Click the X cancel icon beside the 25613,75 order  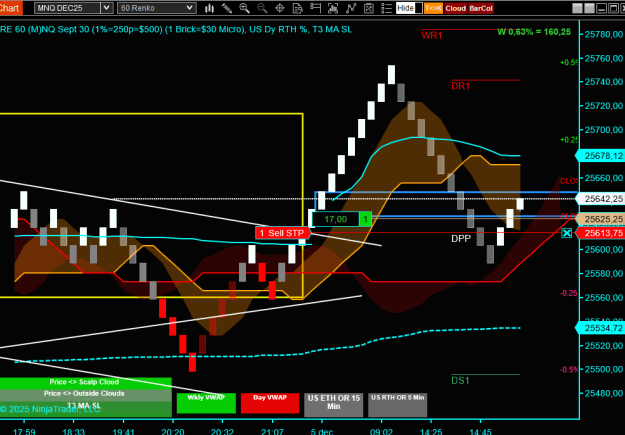[x=566, y=233]
